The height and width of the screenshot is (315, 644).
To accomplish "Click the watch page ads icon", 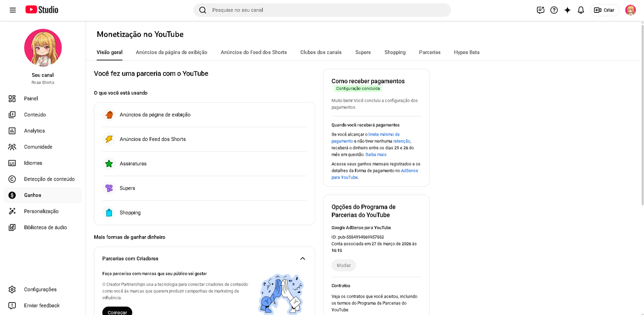I will 109,115.
